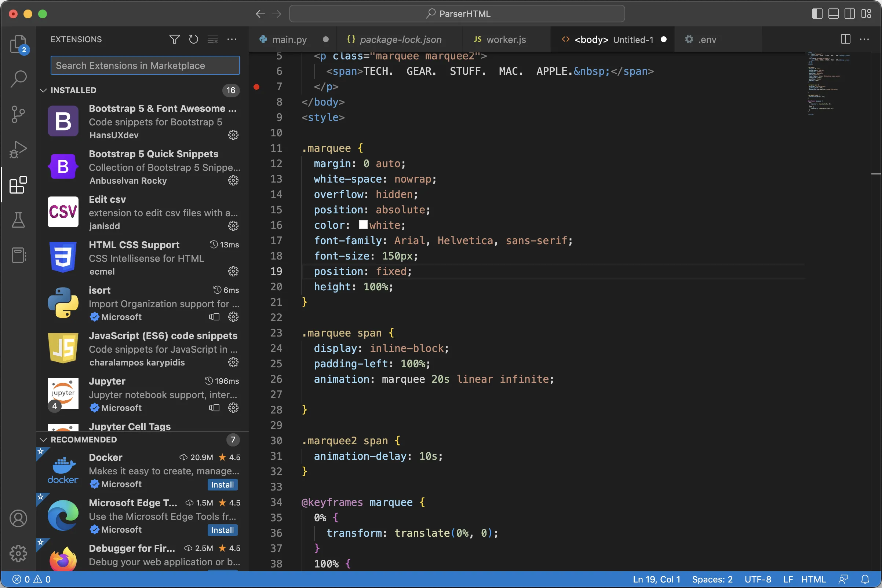Open notifications bell in status bar
The image size is (882, 588).
click(865, 579)
